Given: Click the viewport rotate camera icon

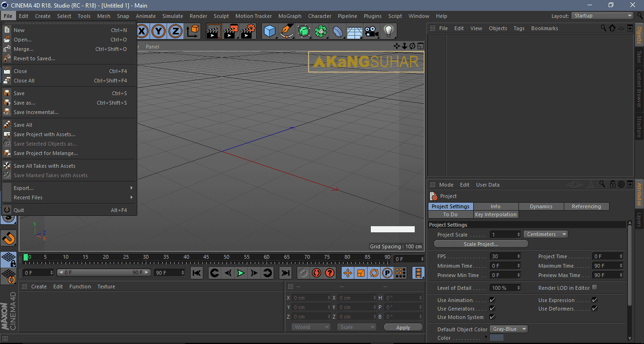Looking at the screenshot, I should tap(412, 46).
